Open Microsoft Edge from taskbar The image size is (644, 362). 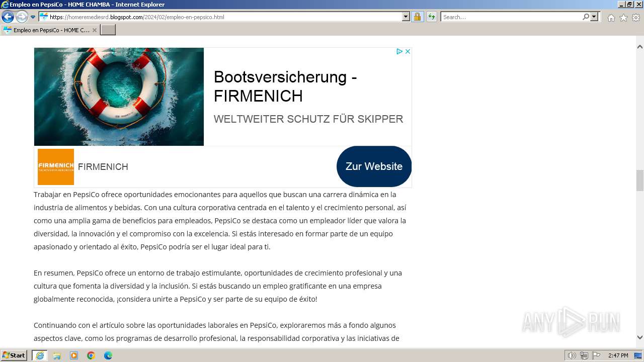coord(108,355)
